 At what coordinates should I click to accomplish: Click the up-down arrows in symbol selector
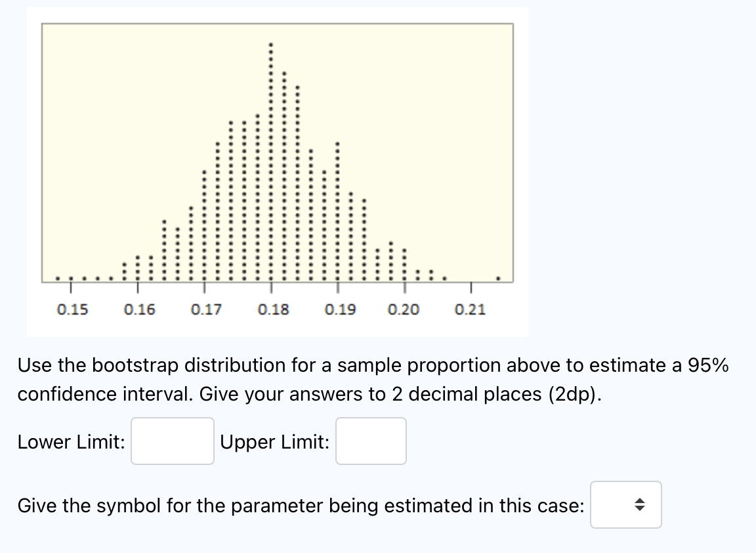click(639, 505)
